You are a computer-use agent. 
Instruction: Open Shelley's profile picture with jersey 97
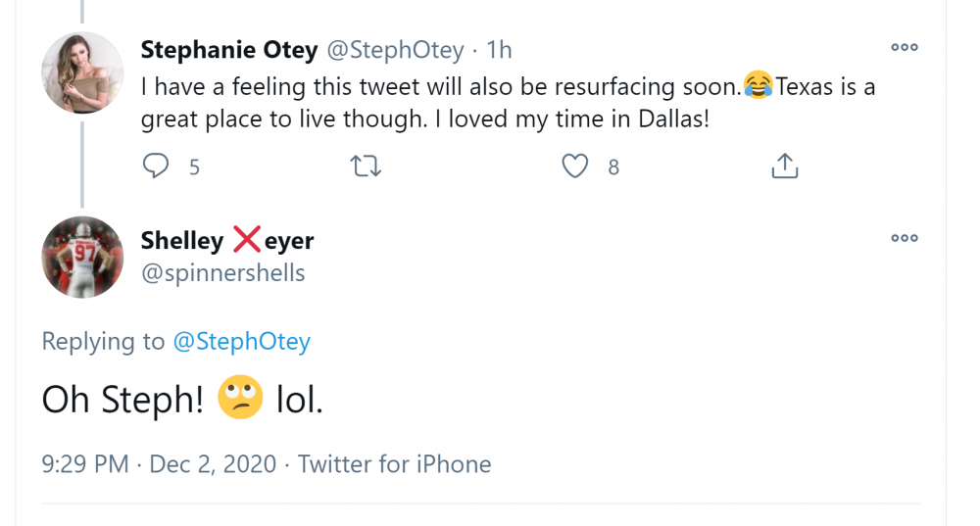pos(82,257)
